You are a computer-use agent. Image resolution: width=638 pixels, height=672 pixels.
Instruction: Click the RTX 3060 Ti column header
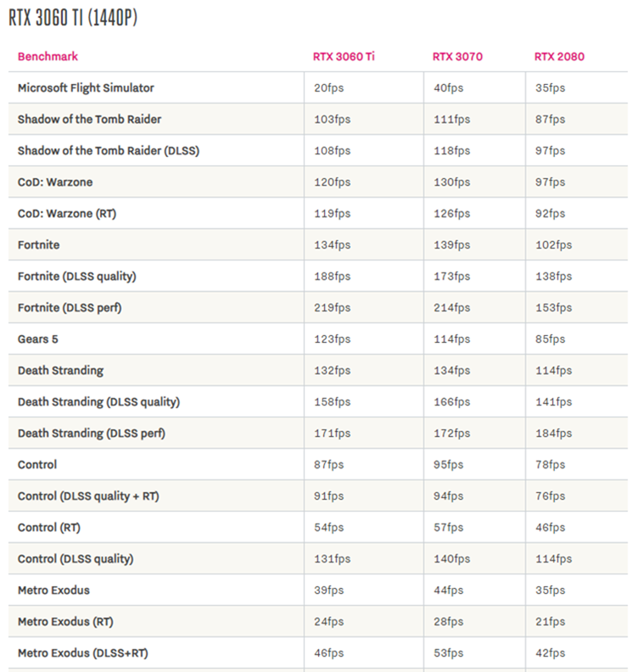pyautogui.click(x=344, y=57)
